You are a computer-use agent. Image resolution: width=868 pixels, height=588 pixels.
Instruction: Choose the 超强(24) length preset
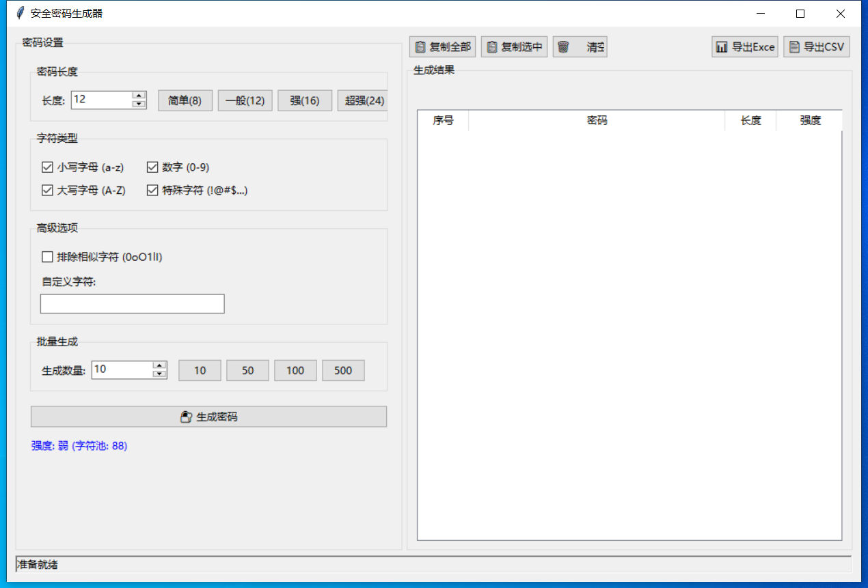point(362,100)
